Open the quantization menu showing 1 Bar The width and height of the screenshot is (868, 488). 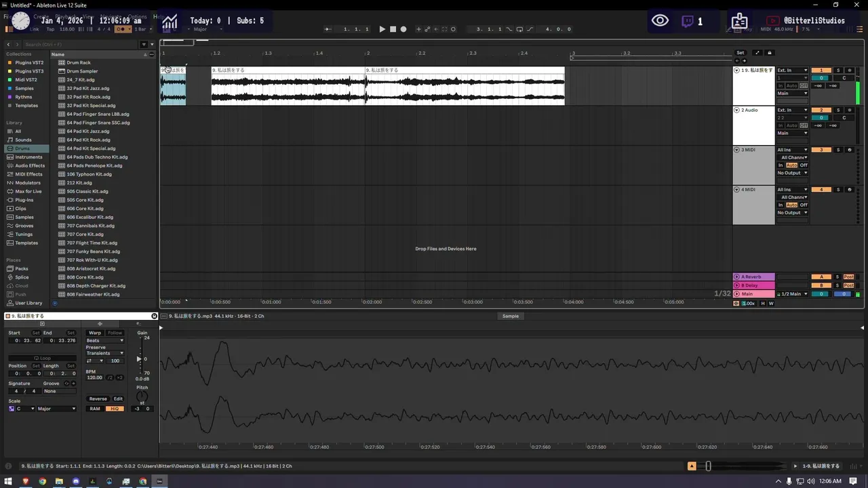[x=143, y=29]
